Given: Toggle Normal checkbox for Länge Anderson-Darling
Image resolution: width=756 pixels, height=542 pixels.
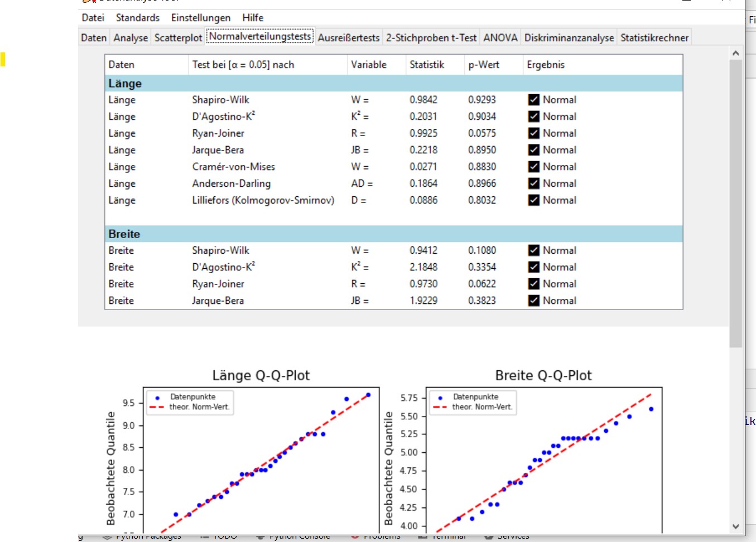Looking at the screenshot, I should [x=534, y=183].
